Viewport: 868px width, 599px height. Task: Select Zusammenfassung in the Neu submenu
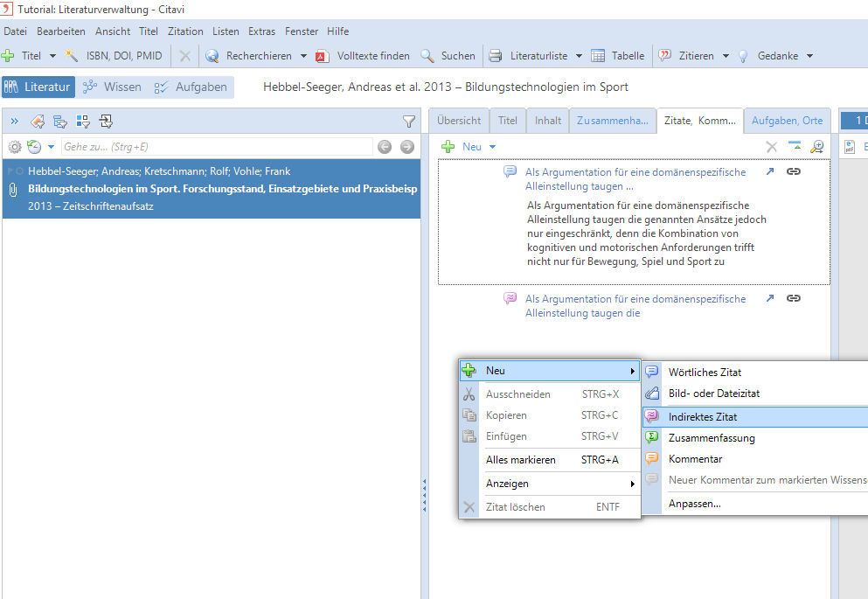(x=755, y=438)
